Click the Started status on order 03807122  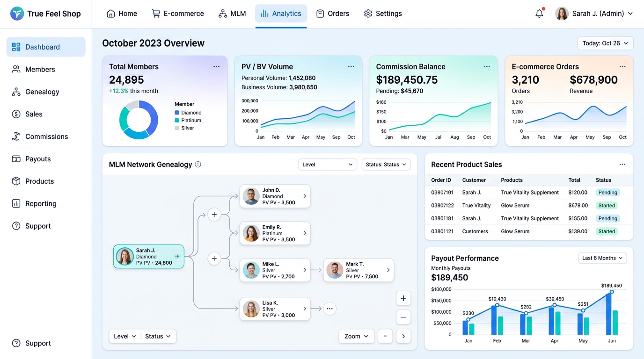coord(607,205)
